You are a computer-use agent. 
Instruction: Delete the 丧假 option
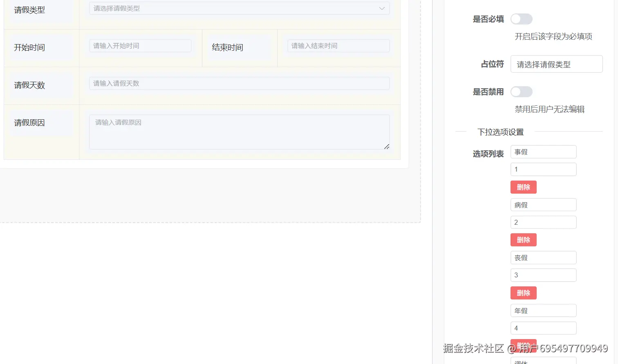pos(523,293)
